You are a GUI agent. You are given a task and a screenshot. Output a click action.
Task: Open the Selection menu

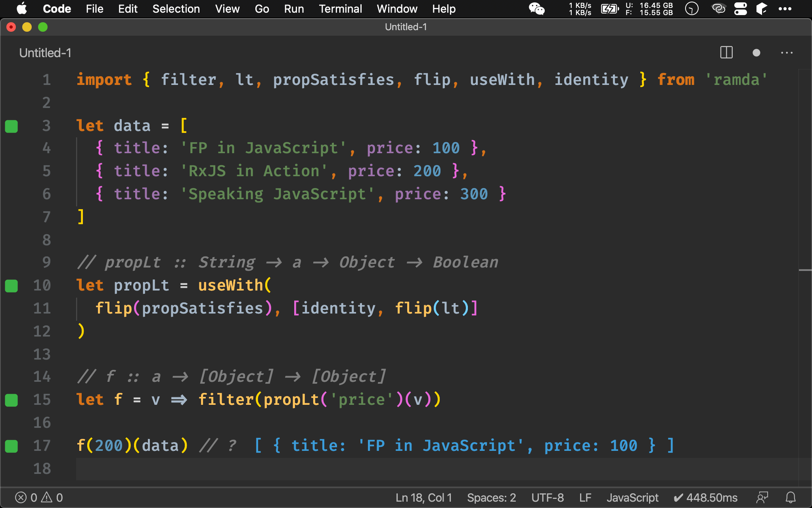tap(176, 9)
